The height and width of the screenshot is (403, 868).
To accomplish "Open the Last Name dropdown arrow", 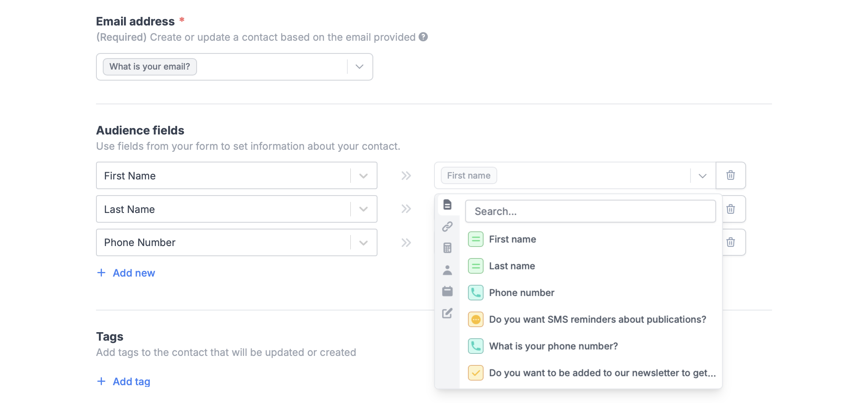I will [363, 209].
